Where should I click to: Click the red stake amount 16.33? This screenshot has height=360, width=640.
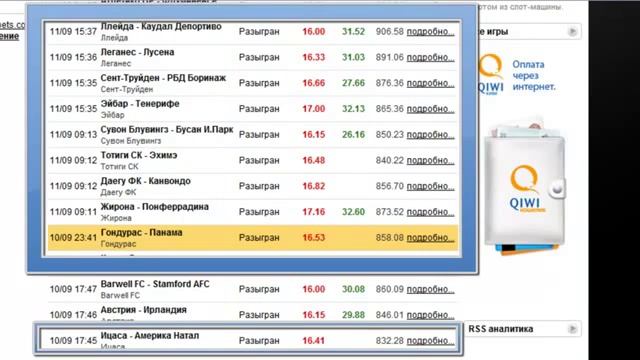[313, 57]
